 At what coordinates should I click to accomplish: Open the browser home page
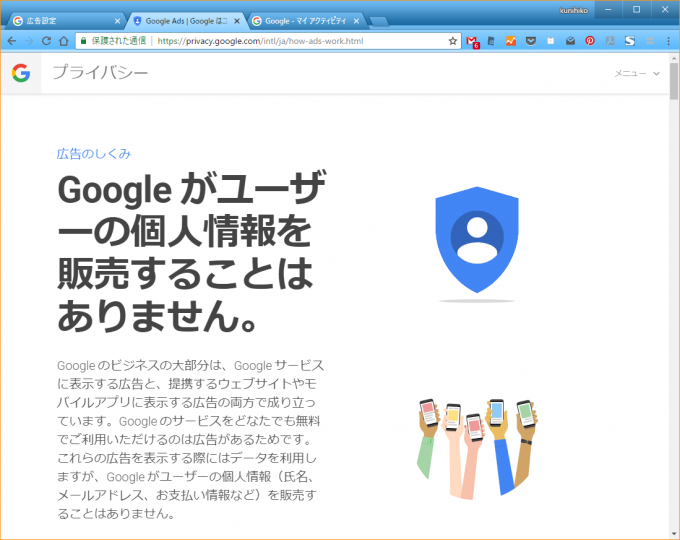64,41
